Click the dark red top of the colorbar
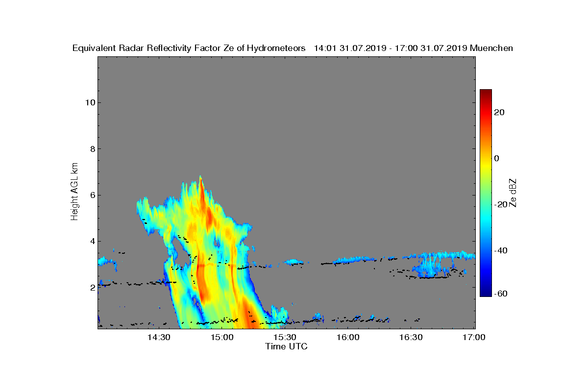The image size is (588, 392). click(486, 93)
